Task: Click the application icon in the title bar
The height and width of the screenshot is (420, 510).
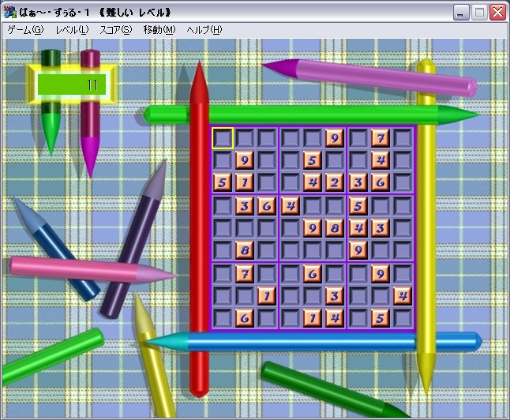Action: [x=10, y=12]
